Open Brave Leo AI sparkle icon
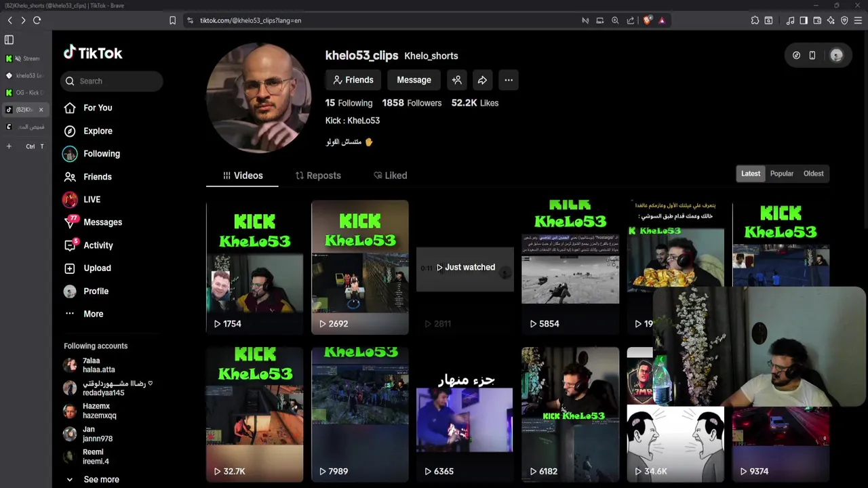 831,20
